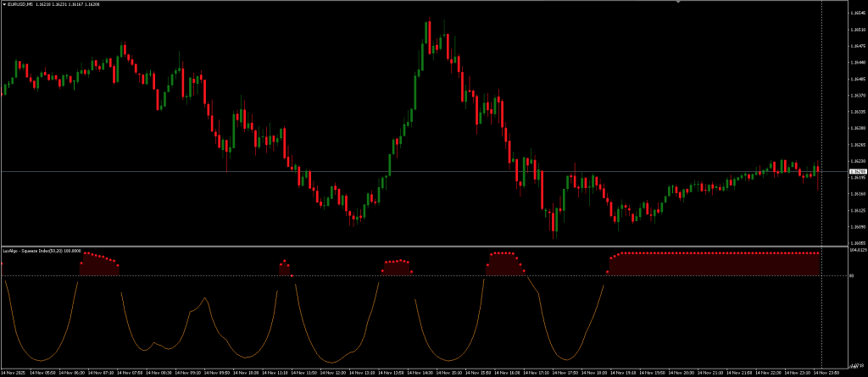Click the 14 Nov 13:50 time label
Image resolution: width=868 pixels, height=377 pixels.
point(391,373)
